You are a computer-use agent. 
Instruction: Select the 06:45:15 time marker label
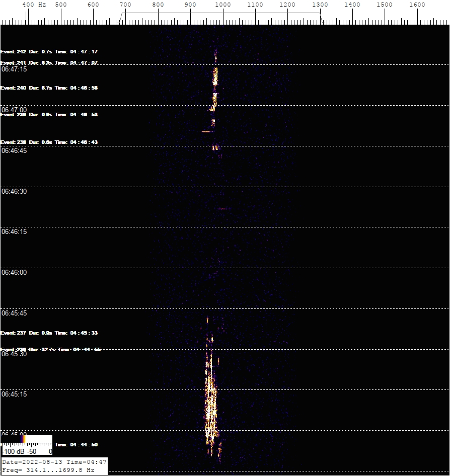(x=14, y=394)
